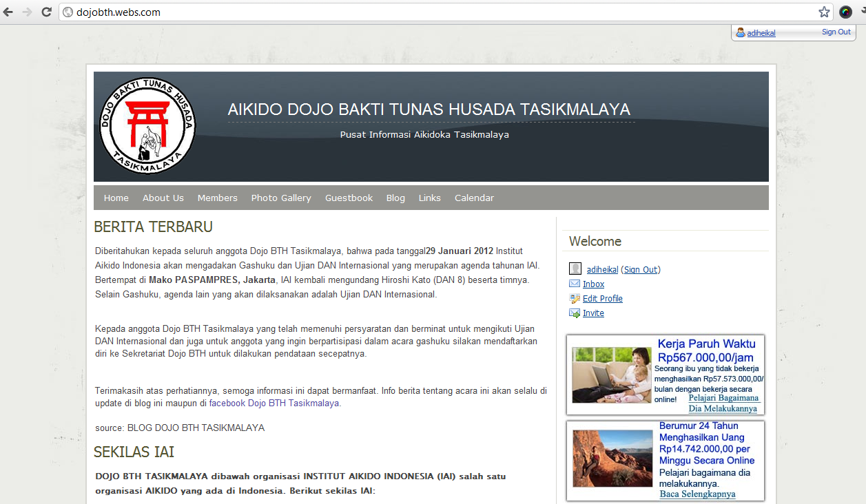Follow facebook Dojo BTH Tasikmalaya link
866x504 pixels.
274,403
